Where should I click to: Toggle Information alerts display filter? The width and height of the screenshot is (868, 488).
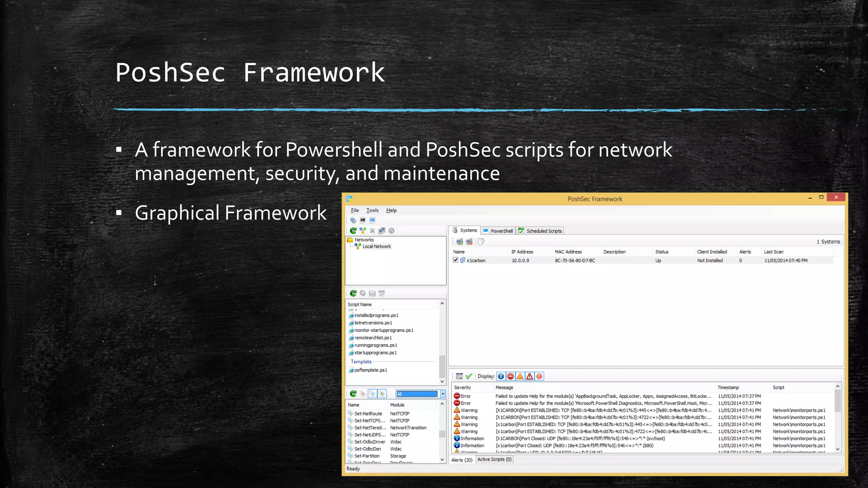click(501, 376)
